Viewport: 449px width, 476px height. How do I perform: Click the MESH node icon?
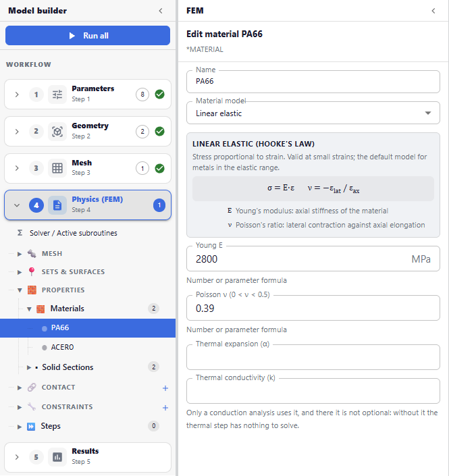32,253
